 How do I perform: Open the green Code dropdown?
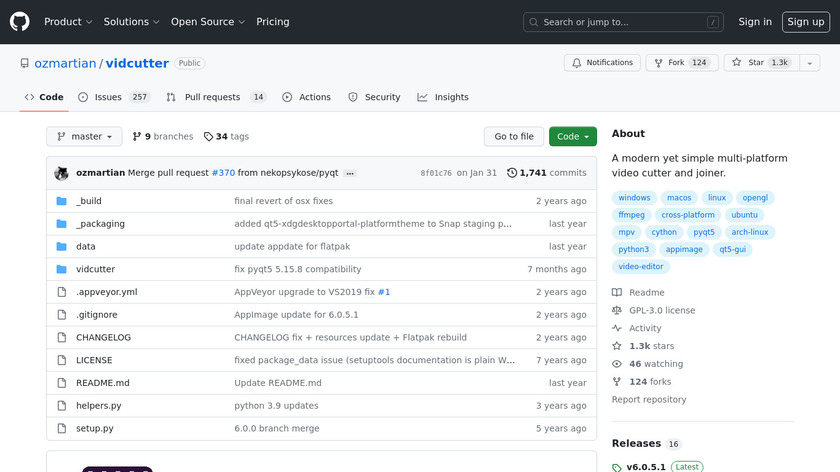tap(573, 137)
